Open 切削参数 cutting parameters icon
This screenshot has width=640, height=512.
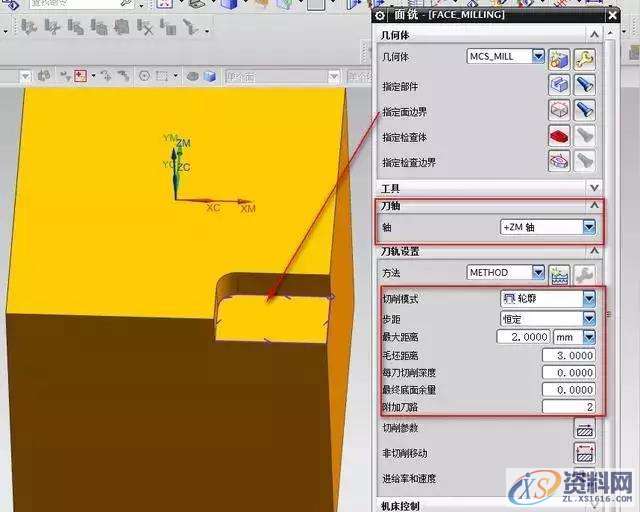pos(584,428)
